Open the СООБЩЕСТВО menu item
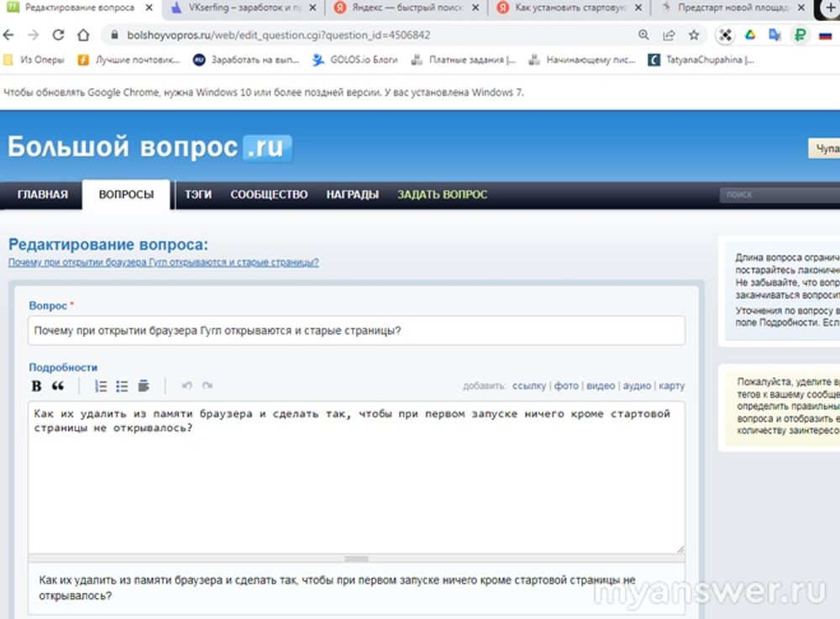The width and height of the screenshot is (840, 619). click(x=269, y=195)
